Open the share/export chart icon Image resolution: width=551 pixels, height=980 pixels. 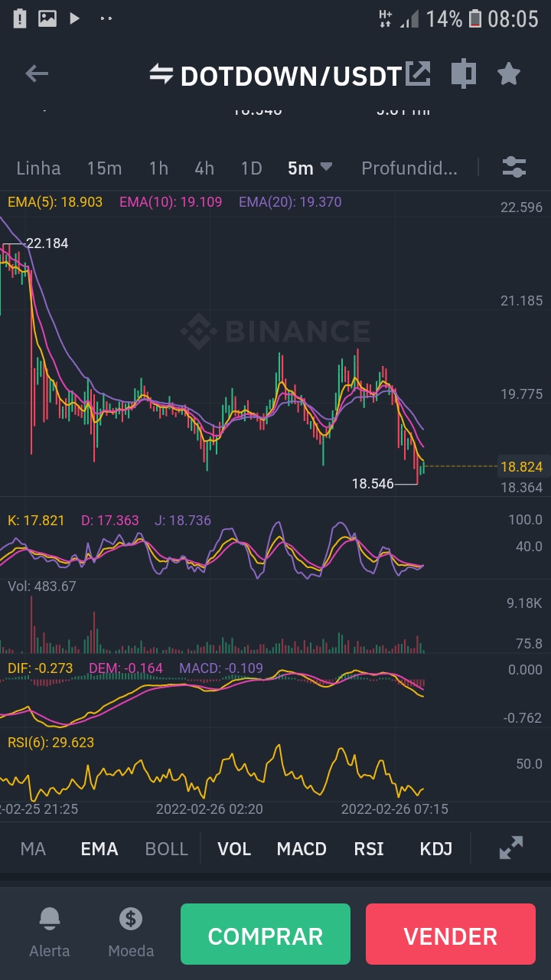(418, 73)
